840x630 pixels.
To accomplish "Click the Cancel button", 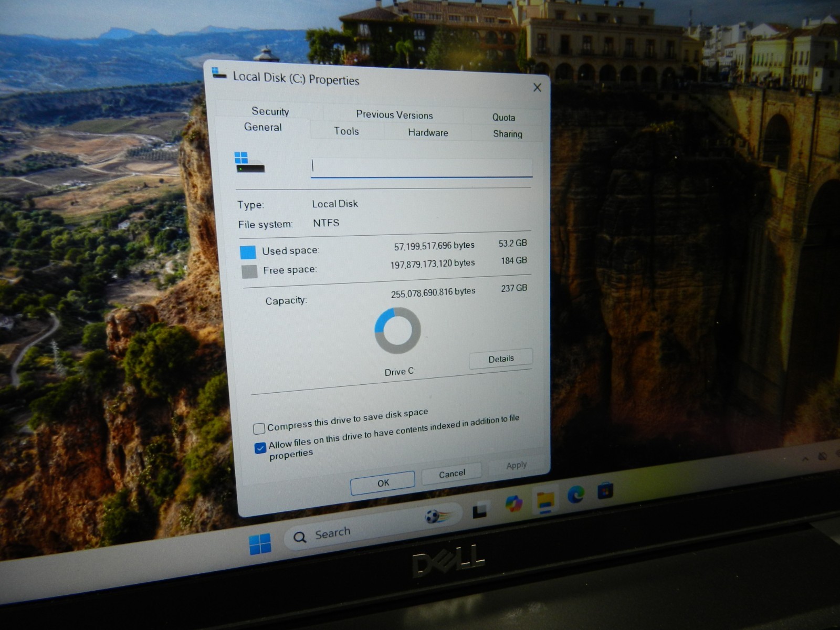I will tap(451, 474).
